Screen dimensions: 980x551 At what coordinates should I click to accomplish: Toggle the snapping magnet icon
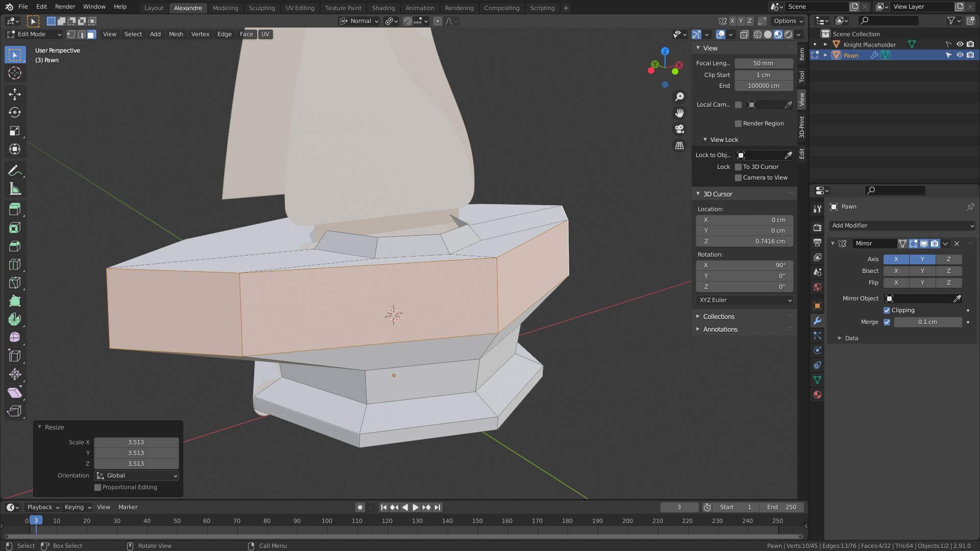[407, 21]
